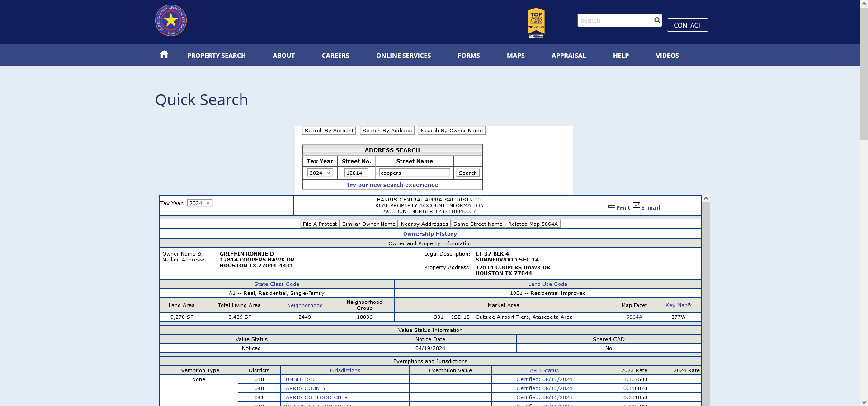
Task: Open the HUMBLE ISD jurisdiction link
Action: click(x=298, y=379)
